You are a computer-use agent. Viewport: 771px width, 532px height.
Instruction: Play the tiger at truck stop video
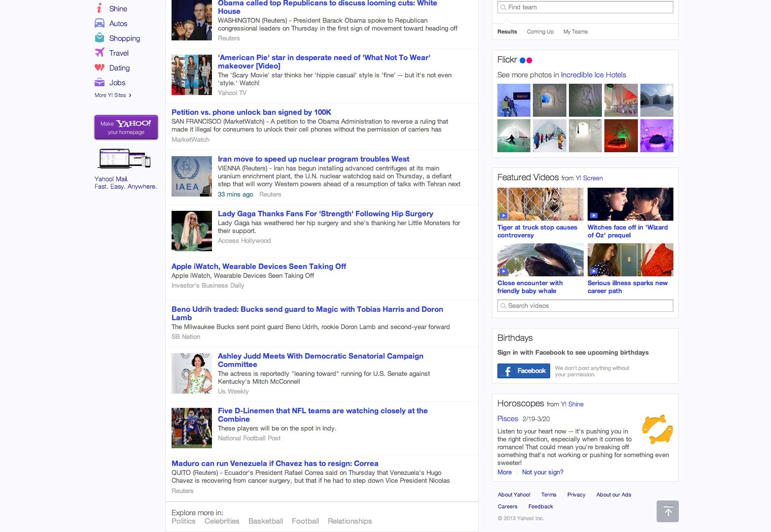tap(540, 204)
